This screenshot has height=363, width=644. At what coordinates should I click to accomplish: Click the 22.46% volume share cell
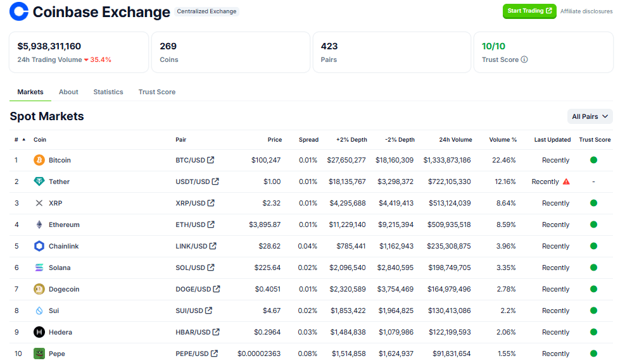[x=504, y=160]
